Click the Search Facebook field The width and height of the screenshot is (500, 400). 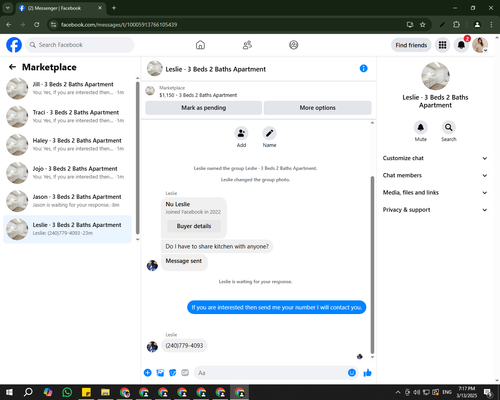tap(80, 45)
